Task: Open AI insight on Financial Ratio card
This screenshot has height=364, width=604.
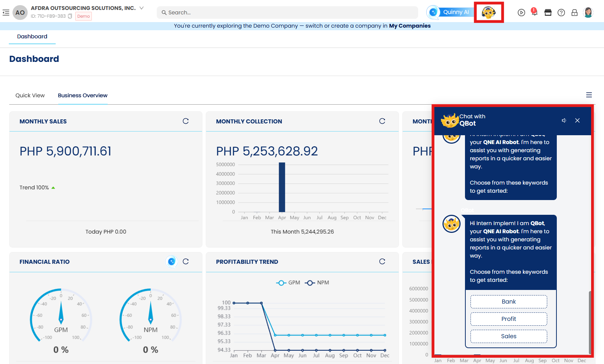Action: (171, 262)
